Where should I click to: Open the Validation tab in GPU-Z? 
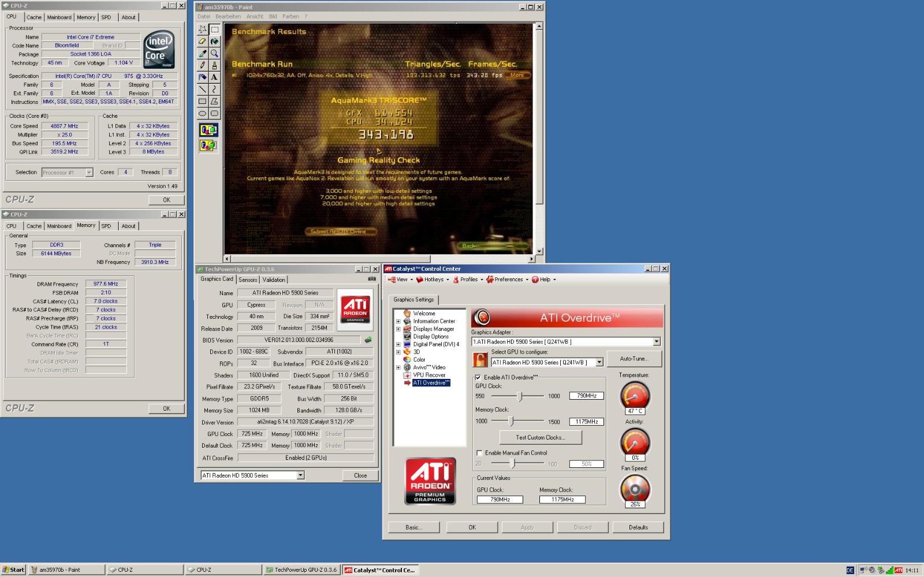[x=274, y=280]
